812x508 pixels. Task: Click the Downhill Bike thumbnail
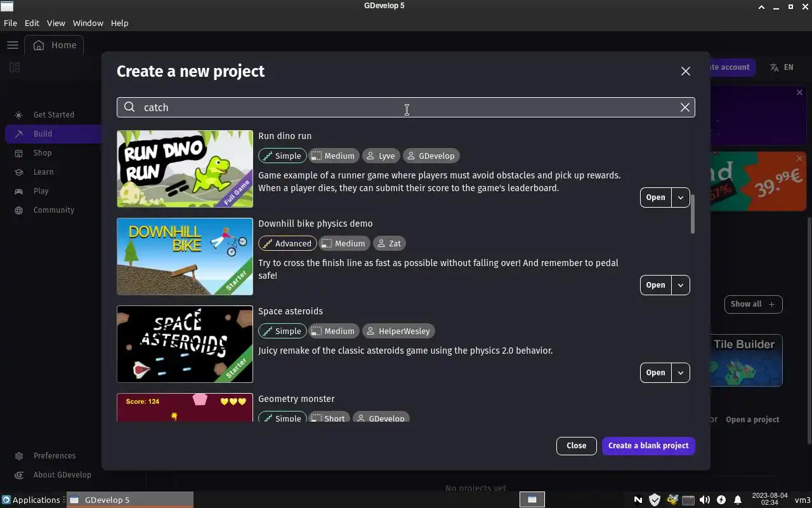click(185, 257)
